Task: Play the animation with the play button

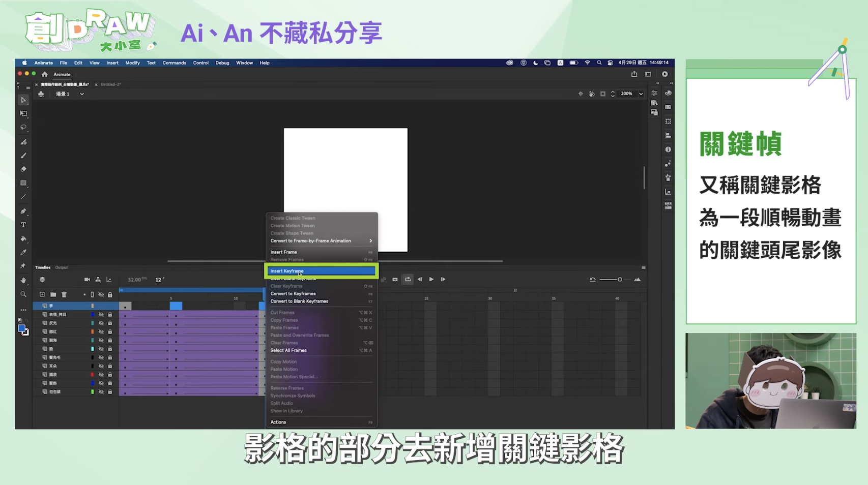Action: 431,279
